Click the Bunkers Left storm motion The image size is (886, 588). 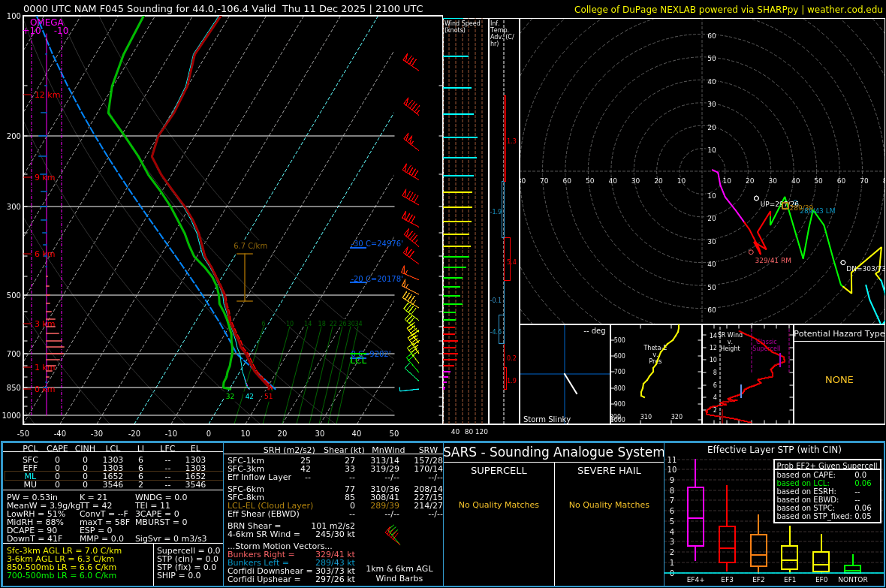(291, 562)
